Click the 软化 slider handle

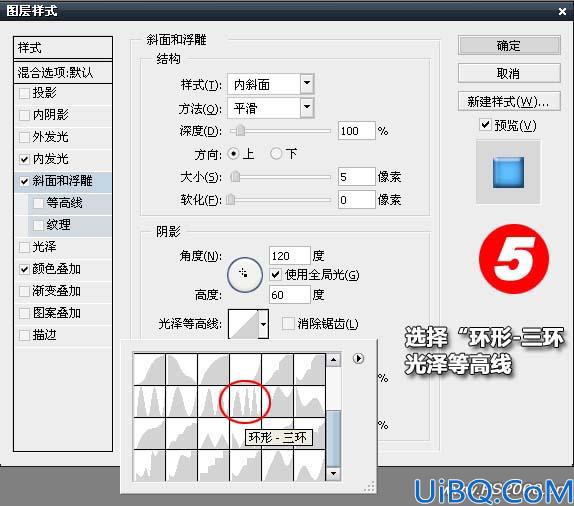pos(231,200)
